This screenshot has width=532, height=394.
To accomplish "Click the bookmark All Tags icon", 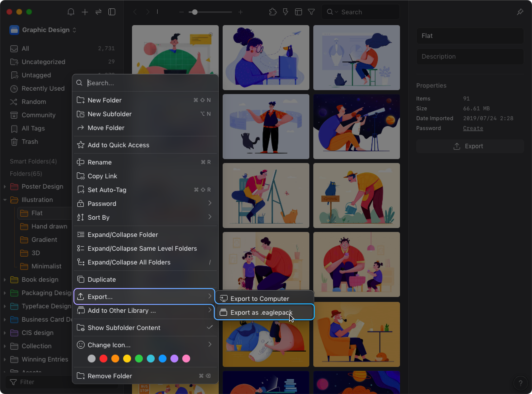I will tap(13, 128).
